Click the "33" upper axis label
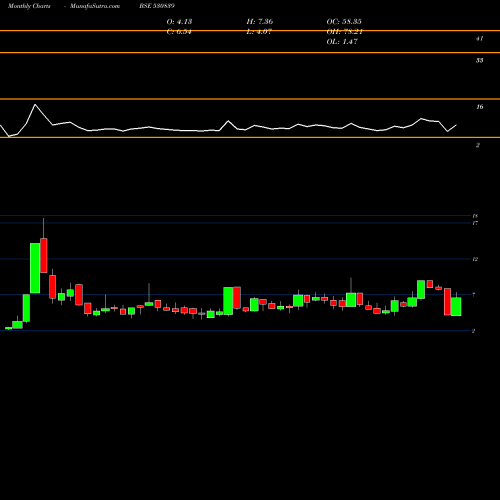This screenshot has width=500, height=500. click(479, 60)
